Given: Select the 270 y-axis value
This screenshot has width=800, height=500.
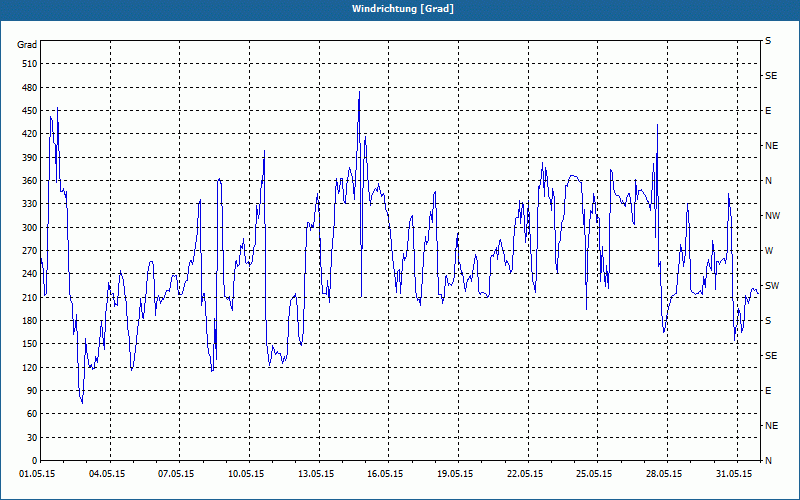Looking at the screenshot, I should point(29,251).
